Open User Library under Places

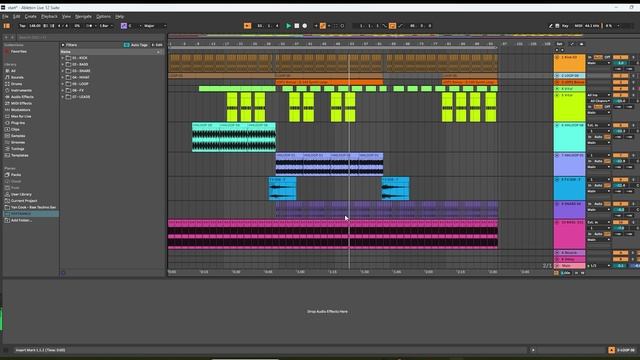point(21,194)
